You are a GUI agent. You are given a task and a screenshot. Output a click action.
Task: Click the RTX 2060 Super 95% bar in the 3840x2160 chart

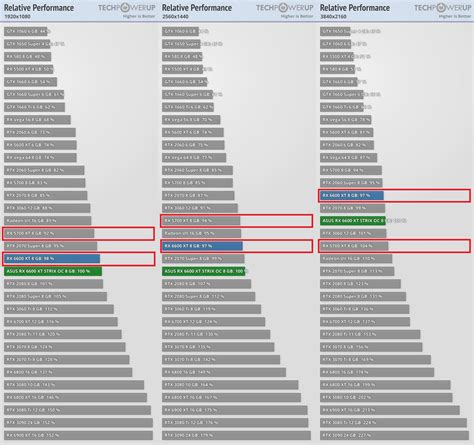coord(351,183)
